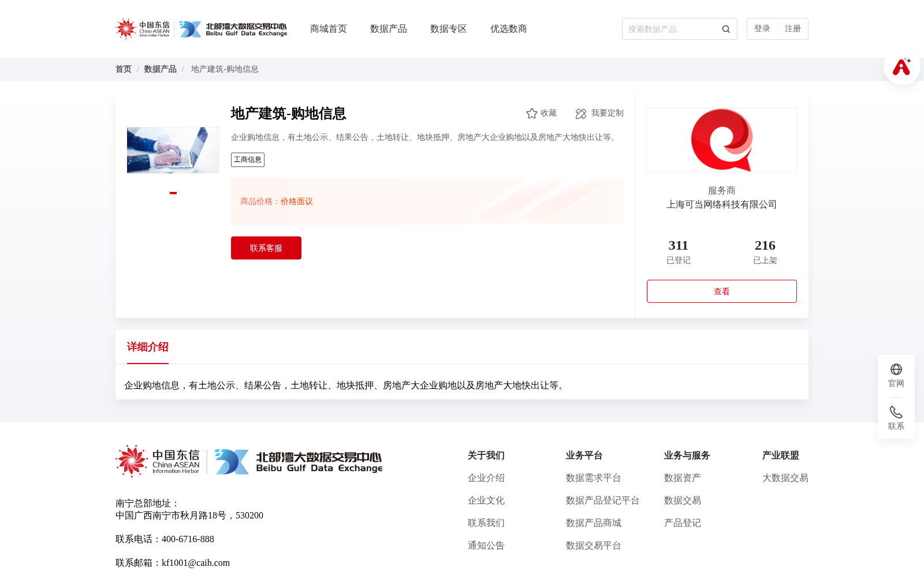Click the 查看 provider button
The image size is (924, 578).
[722, 291]
